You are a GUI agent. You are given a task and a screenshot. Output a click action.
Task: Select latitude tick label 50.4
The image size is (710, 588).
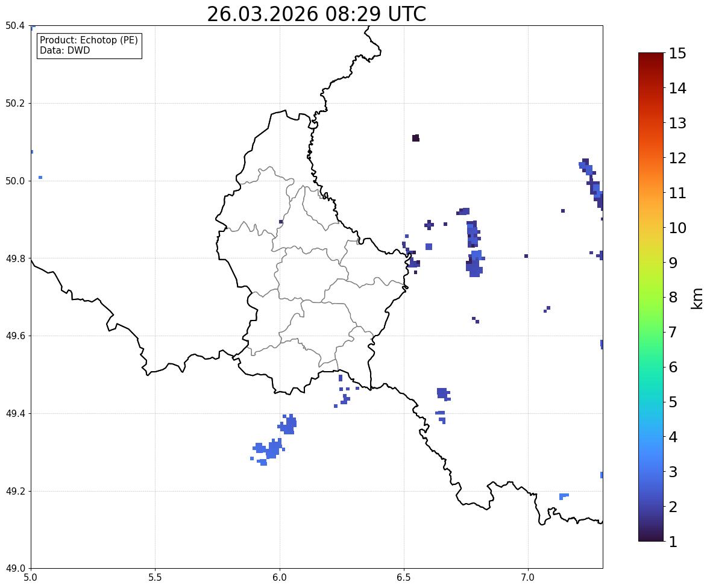click(15, 26)
